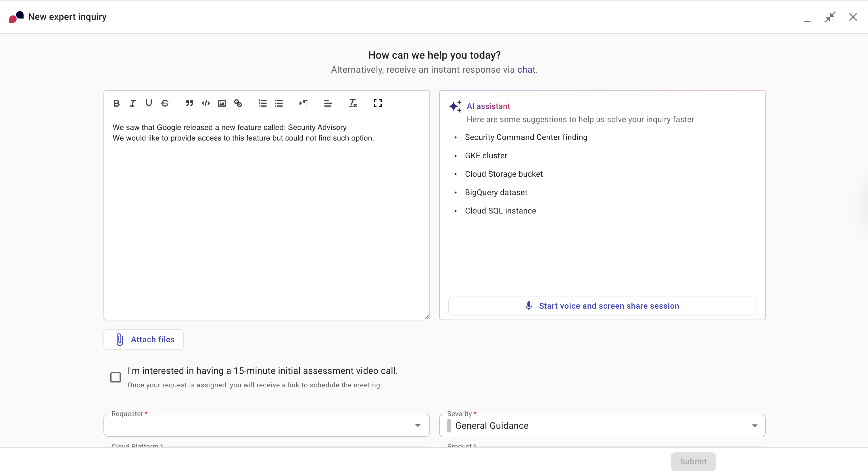This screenshot has width=868, height=473.
Task: Insert an image into the description
Action: (221, 103)
